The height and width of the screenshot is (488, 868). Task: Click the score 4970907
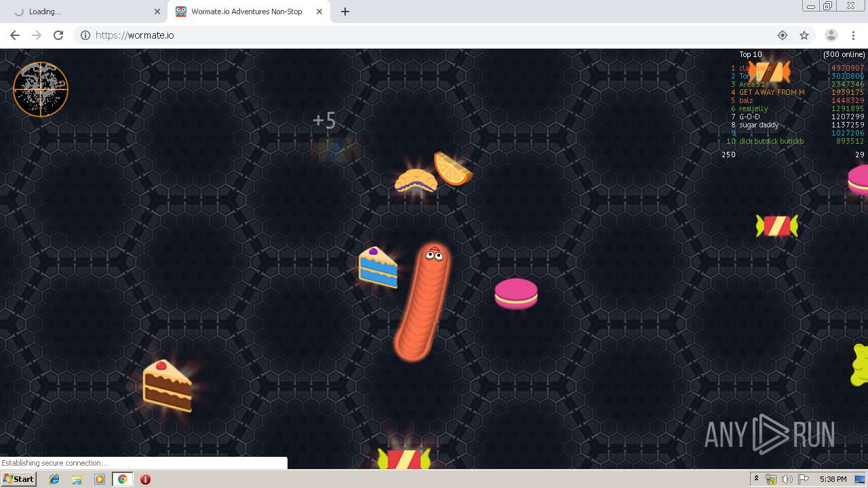[848, 68]
